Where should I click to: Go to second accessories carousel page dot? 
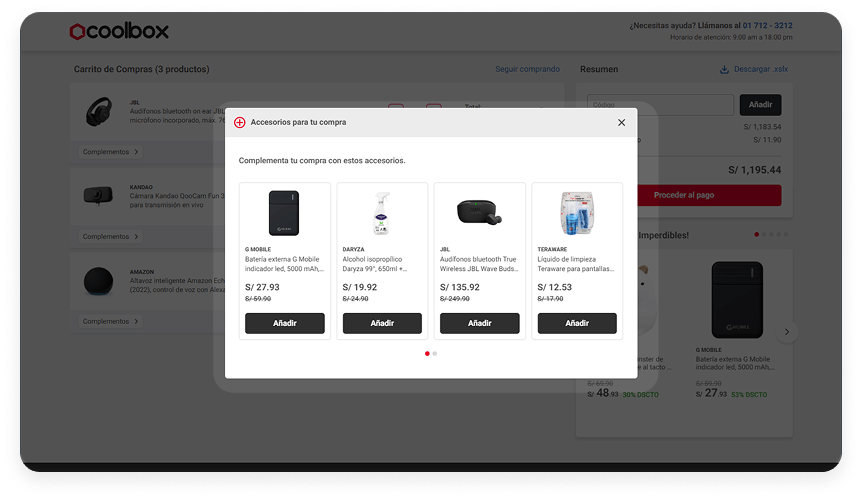point(435,353)
